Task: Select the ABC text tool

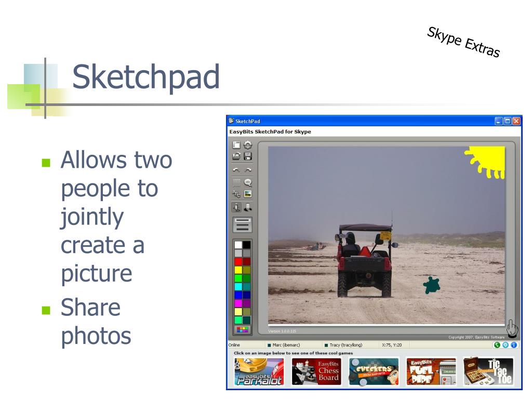Action: pos(236,194)
